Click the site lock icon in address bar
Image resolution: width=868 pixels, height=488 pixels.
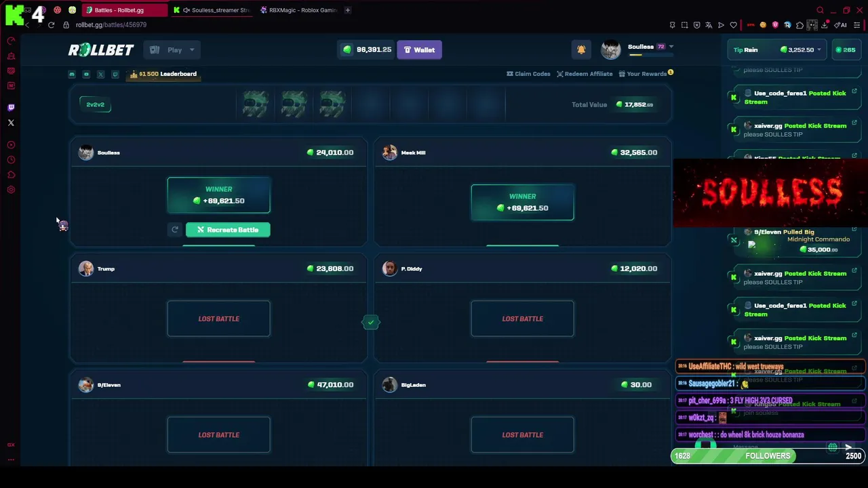(66, 25)
